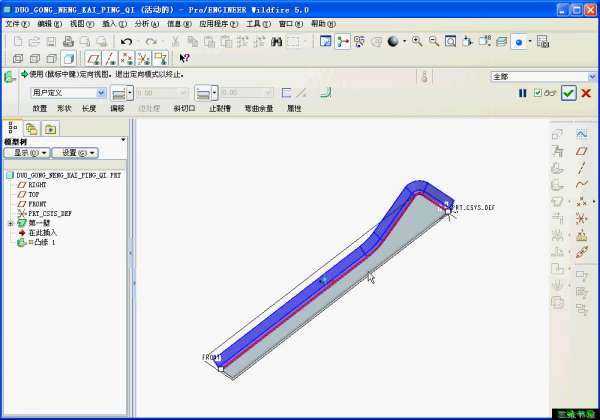Image resolution: width=600 pixels, height=420 pixels.
Task: Click the 设置 button in model tree
Action: (74, 153)
